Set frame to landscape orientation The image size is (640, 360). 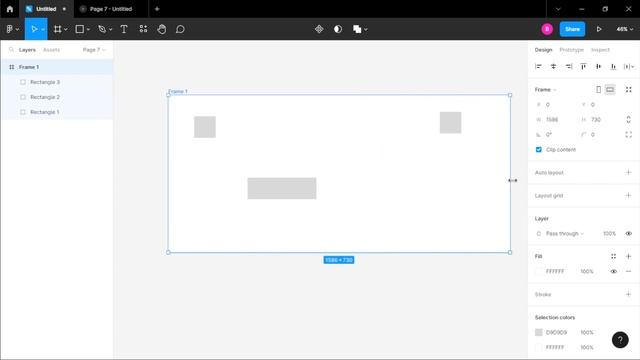(610, 89)
